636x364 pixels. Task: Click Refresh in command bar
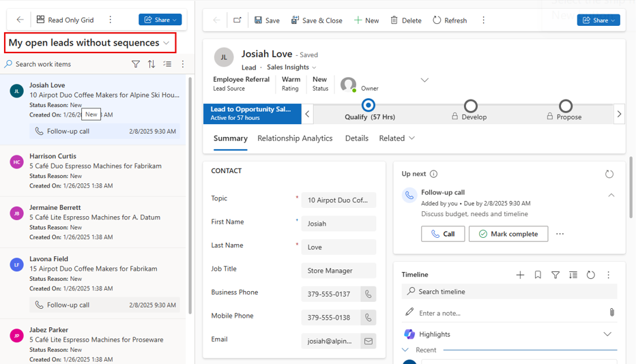[x=450, y=20]
